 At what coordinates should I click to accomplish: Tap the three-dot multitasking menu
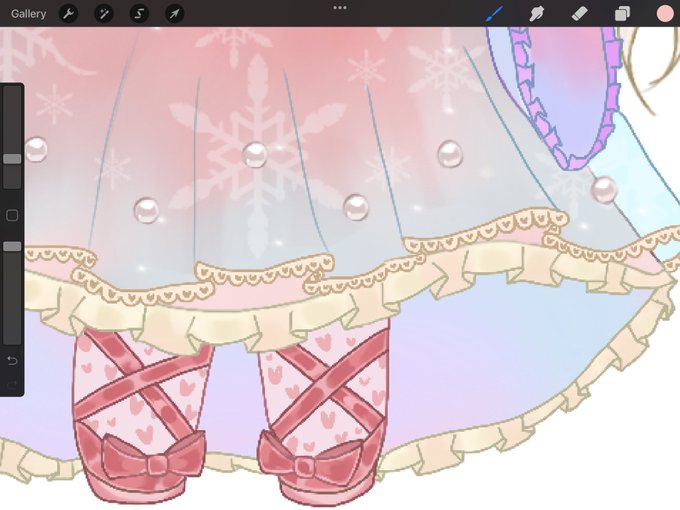coord(340,8)
